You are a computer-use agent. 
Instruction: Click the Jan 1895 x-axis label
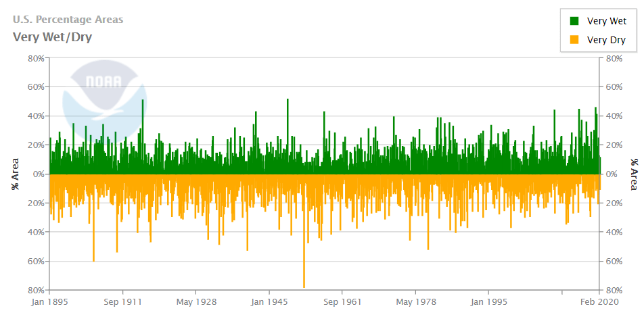(49, 301)
